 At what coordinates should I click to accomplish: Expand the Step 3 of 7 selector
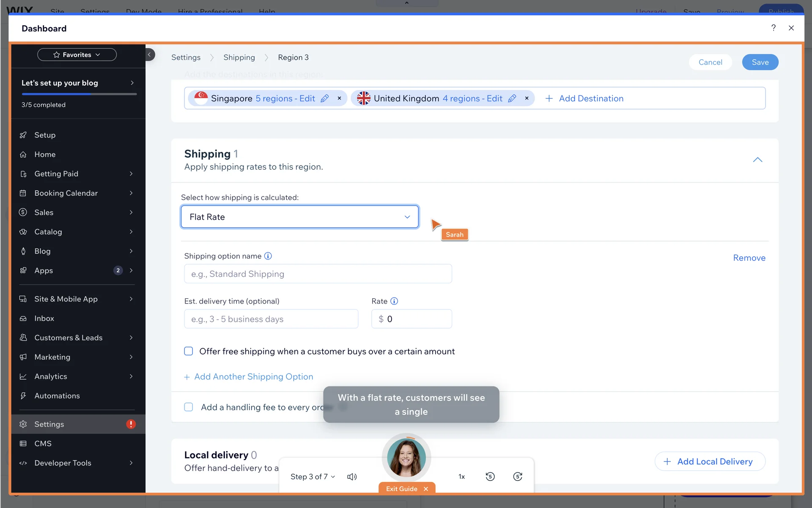point(313,477)
